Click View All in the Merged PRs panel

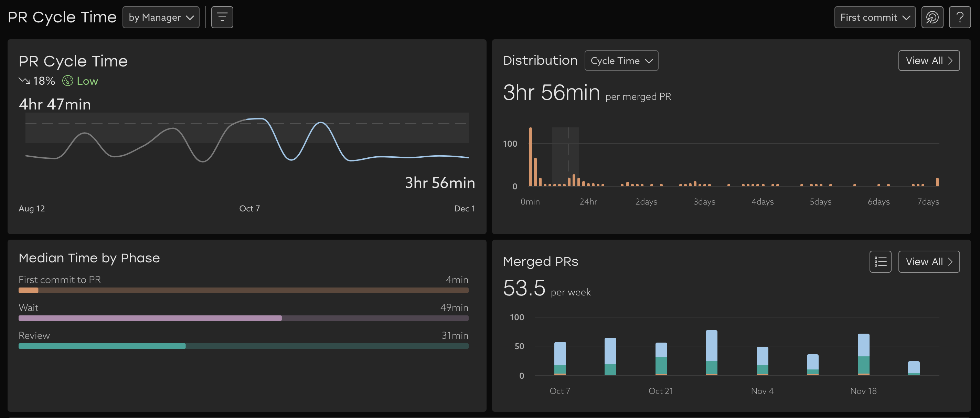(x=929, y=262)
